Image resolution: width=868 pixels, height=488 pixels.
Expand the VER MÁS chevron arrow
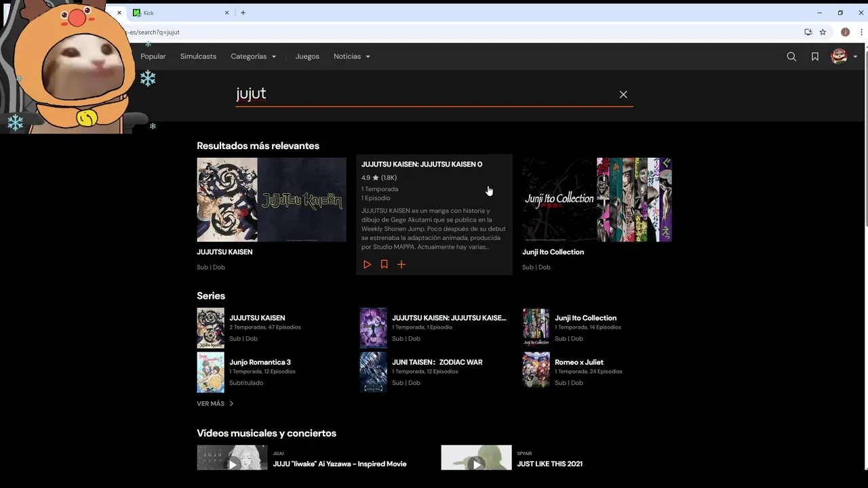231,403
